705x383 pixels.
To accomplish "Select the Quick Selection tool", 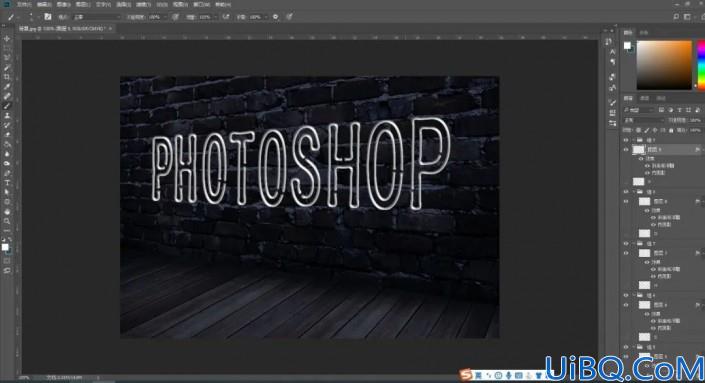I will pyautogui.click(x=7, y=67).
